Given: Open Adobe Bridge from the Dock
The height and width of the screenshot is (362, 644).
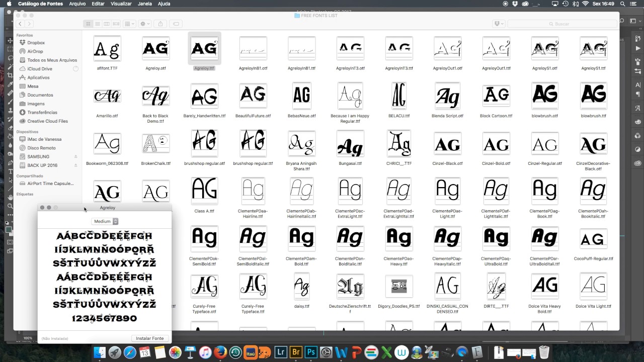Looking at the screenshot, I should click(x=296, y=352).
